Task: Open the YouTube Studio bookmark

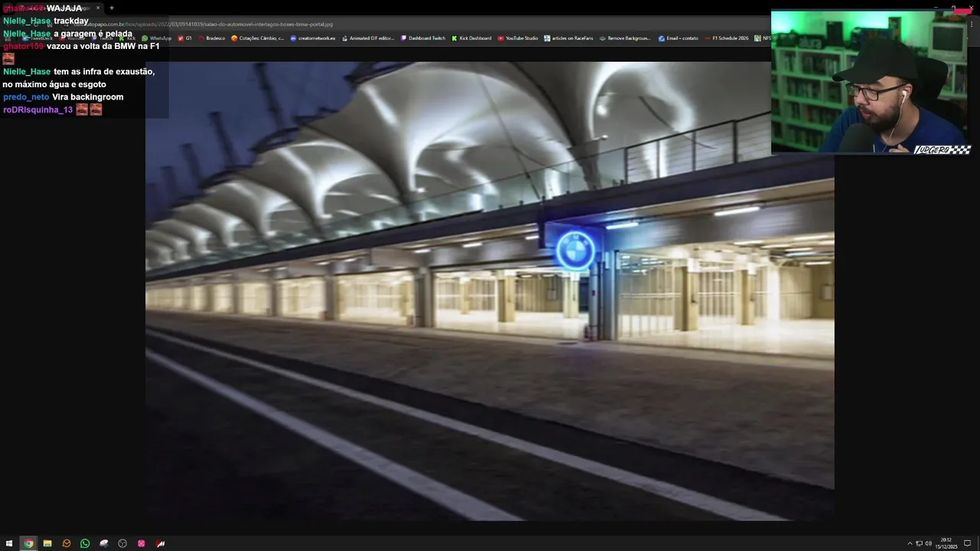Action: (518, 38)
